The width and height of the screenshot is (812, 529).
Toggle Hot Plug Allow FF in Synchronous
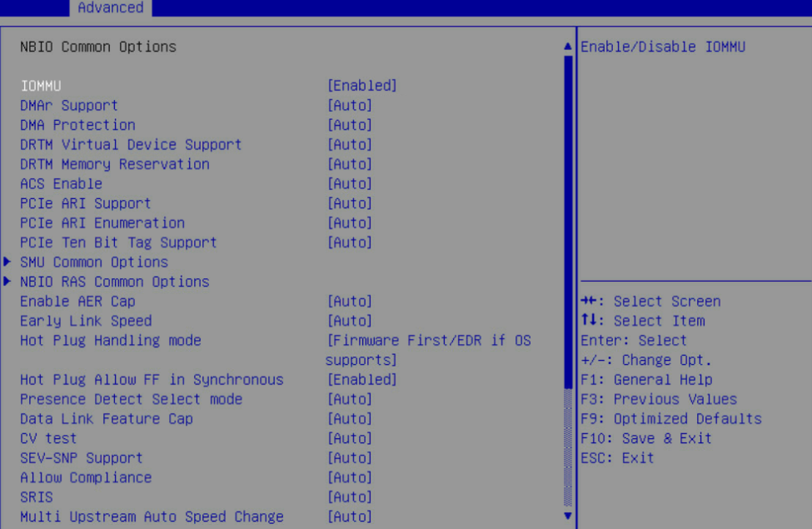(x=361, y=380)
